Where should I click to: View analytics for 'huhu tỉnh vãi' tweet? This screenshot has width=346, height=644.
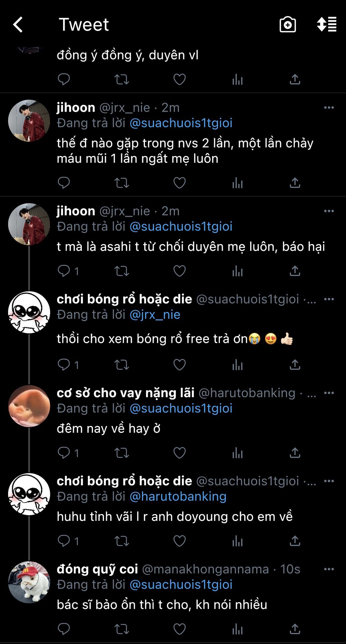(237, 541)
